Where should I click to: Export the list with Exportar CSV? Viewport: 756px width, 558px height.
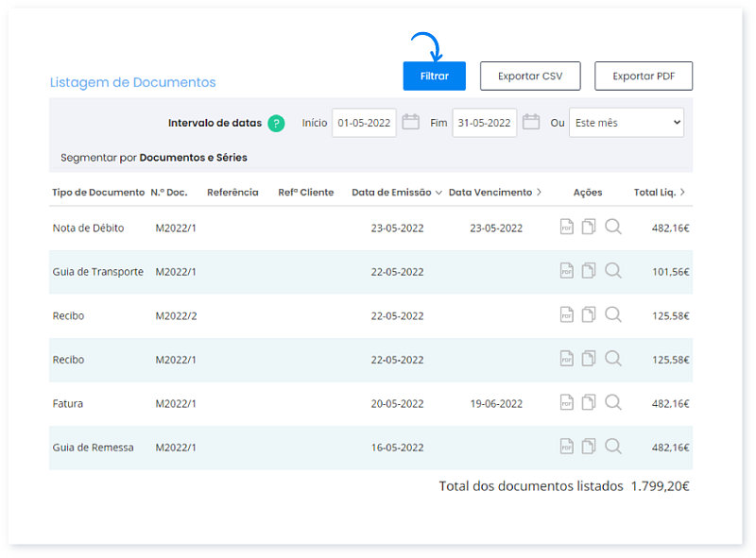coord(530,76)
